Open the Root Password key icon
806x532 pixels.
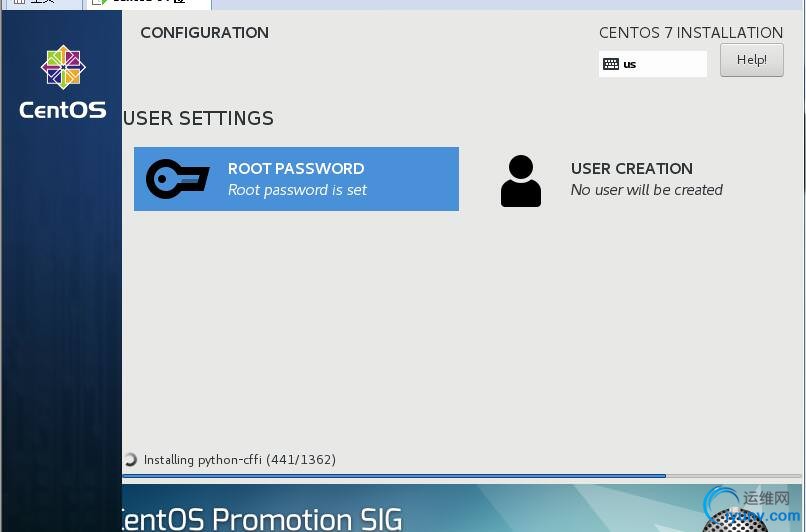tap(177, 179)
